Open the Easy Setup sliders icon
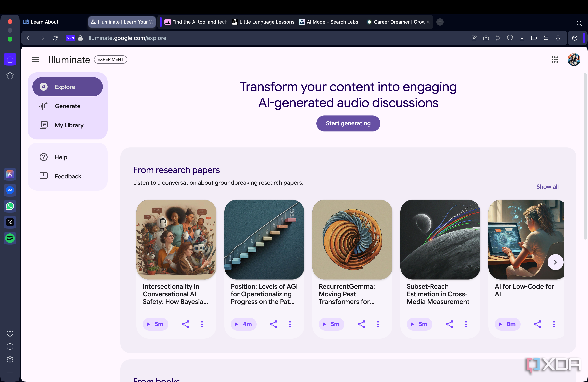Image resolution: width=588 pixels, height=382 pixels. pyautogui.click(x=546, y=38)
